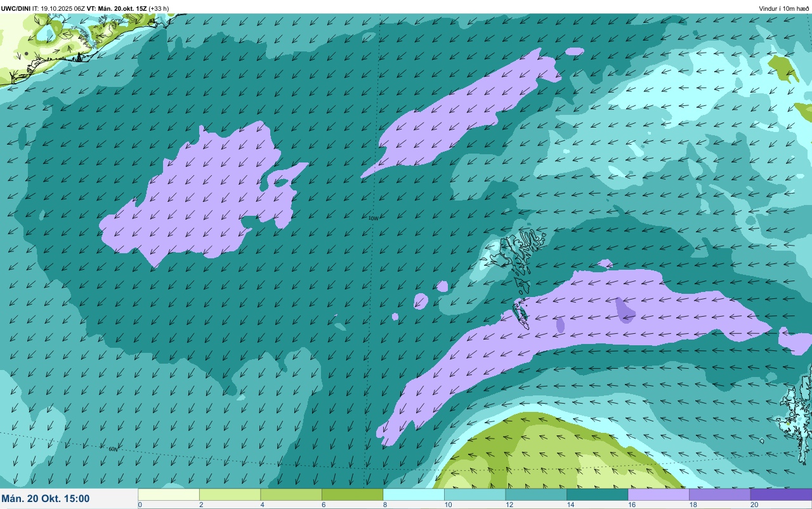Viewport: 812px width, 509px height.
Task: Click the 0–2 pale yellow legend swatch
Action: point(169,494)
